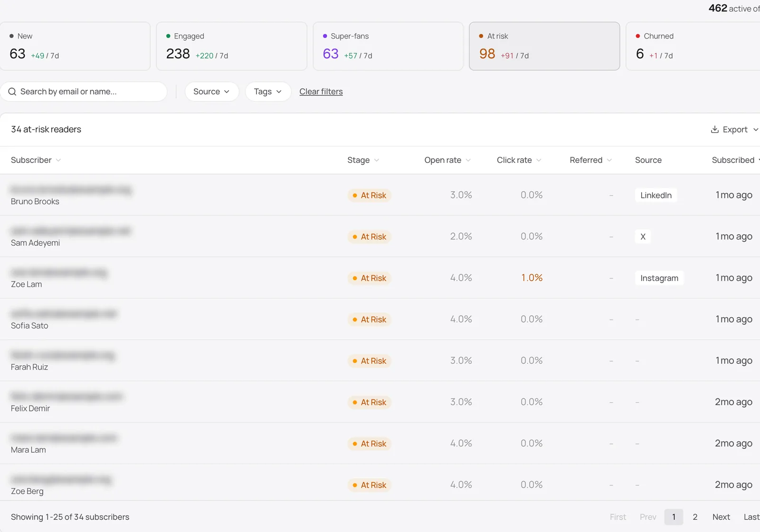Click the Next pagination button
This screenshot has height=532, width=760.
tap(721, 517)
